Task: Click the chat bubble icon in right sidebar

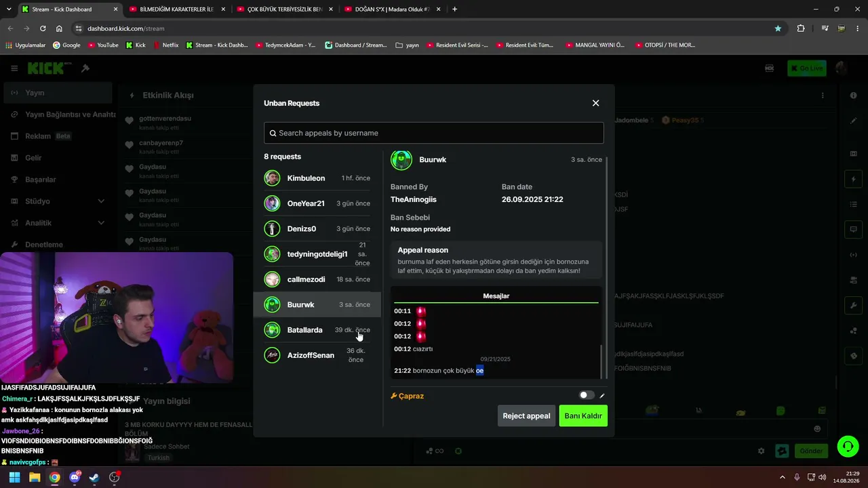Action: pos(854,230)
